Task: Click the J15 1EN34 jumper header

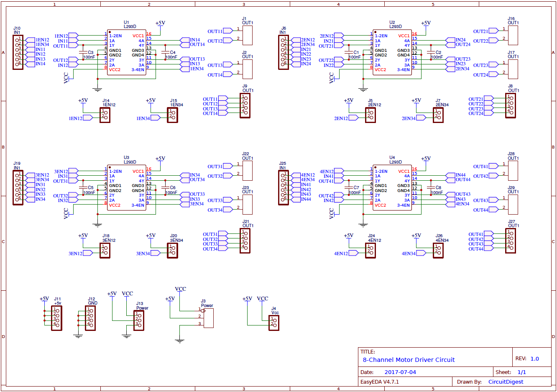Action: pyautogui.click(x=173, y=115)
